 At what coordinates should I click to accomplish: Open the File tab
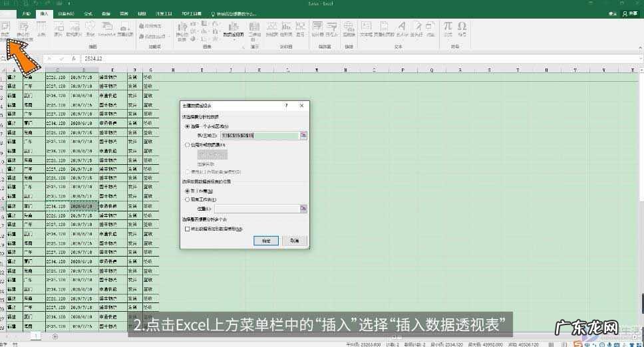tap(7, 13)
